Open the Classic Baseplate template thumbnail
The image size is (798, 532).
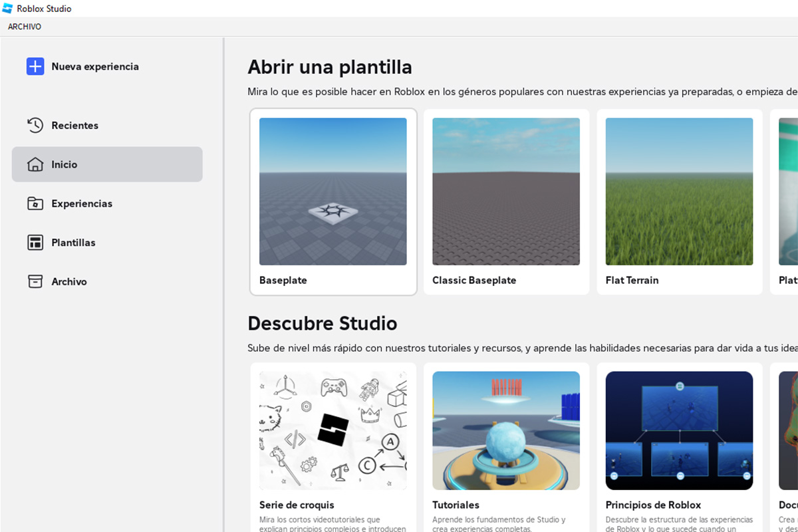click(506, 192)
